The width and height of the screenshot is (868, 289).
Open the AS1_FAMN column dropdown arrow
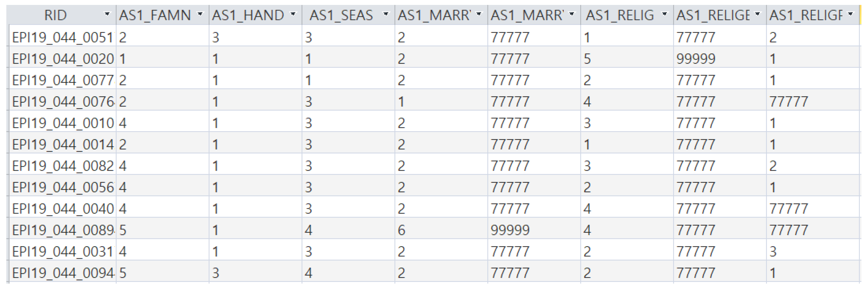click(x=201, y=15)
